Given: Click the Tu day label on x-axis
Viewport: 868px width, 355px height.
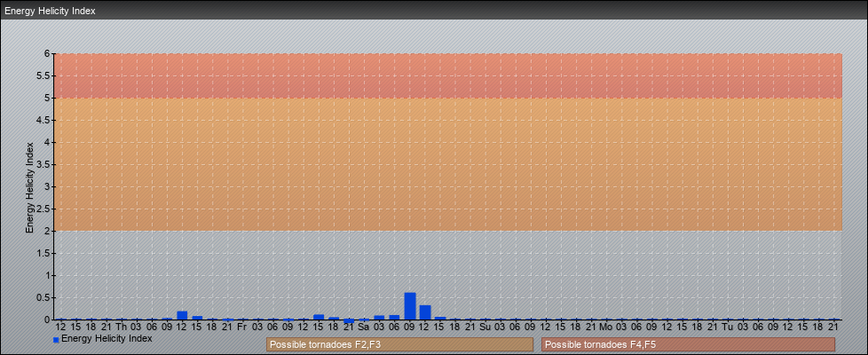Looking at the screenshot, I should tap(728, 327).
